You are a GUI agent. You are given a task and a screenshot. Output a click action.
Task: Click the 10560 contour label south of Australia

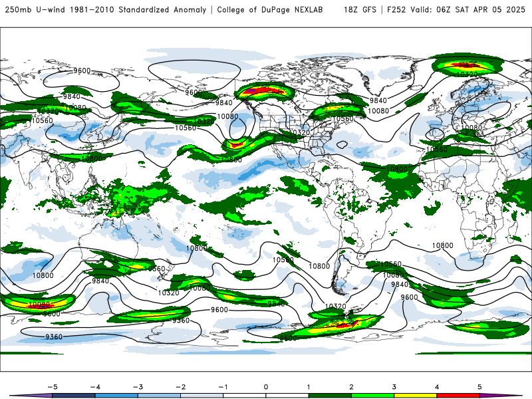154,269
